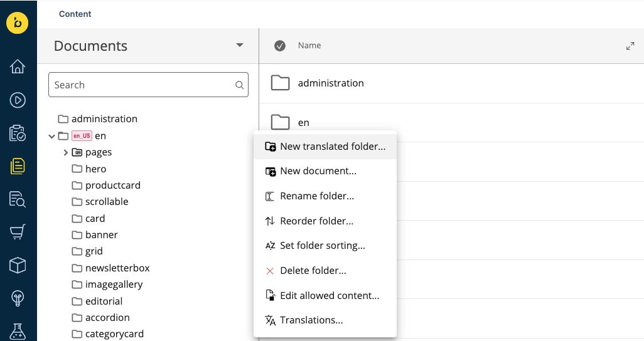644x341 pixels.
Task: Click the Content breadcrumb label
Action: pyautogui.click(x=75, y=14)
